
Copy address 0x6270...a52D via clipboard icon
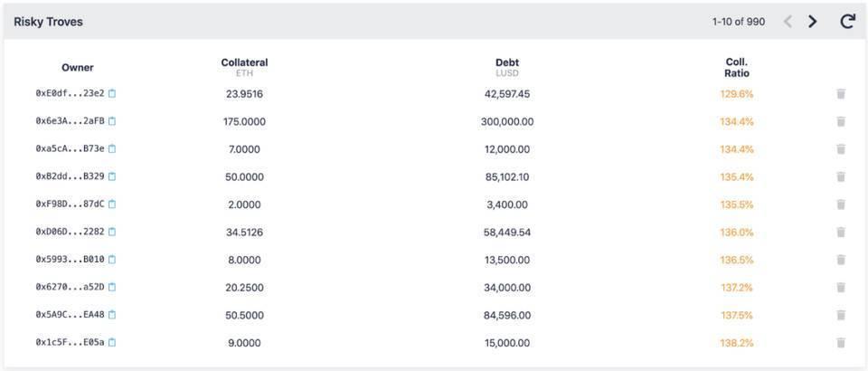112,287
